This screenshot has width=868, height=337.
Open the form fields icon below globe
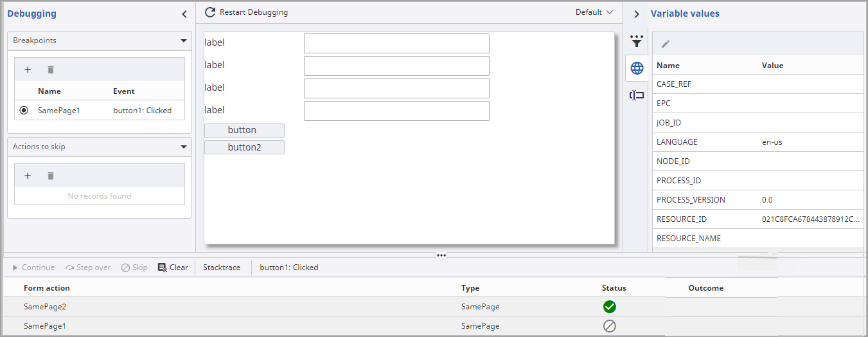point(636,95)
